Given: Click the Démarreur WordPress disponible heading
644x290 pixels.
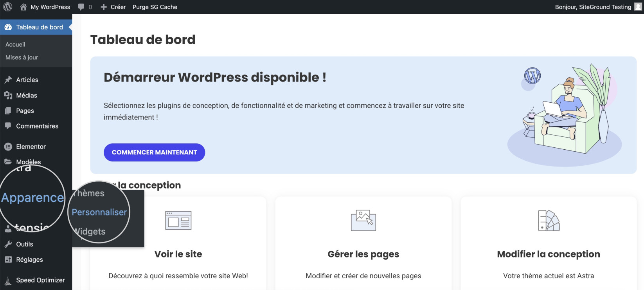Looking at the screenshot, I should 215,77.
